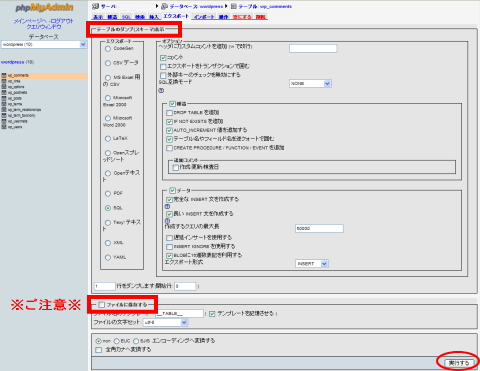Toggle CREATE PROCEDURE / FUNCTION / EVENT checkbox
Image resolution: width=480 pixels, height=371 pixels.
tap(169, 148)
